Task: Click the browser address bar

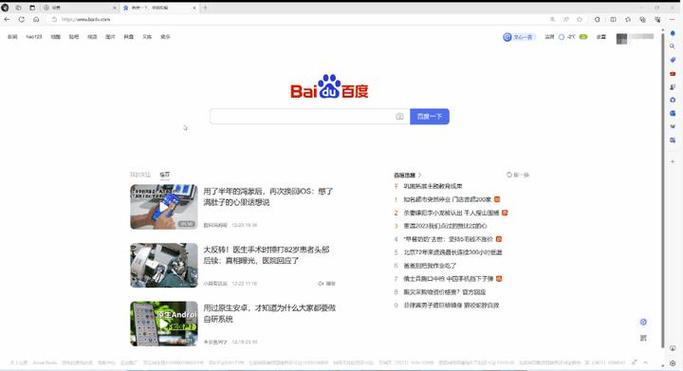Action: click(296, 19)
